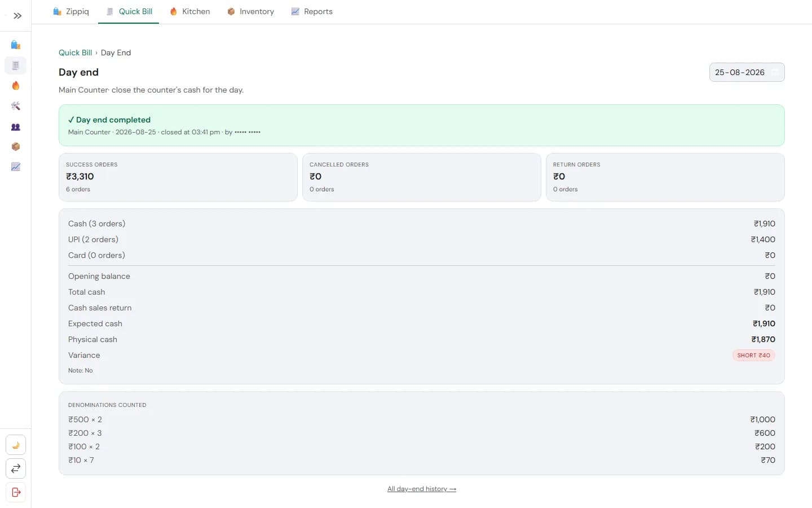Click the Day end page heading

coord(78,72)
